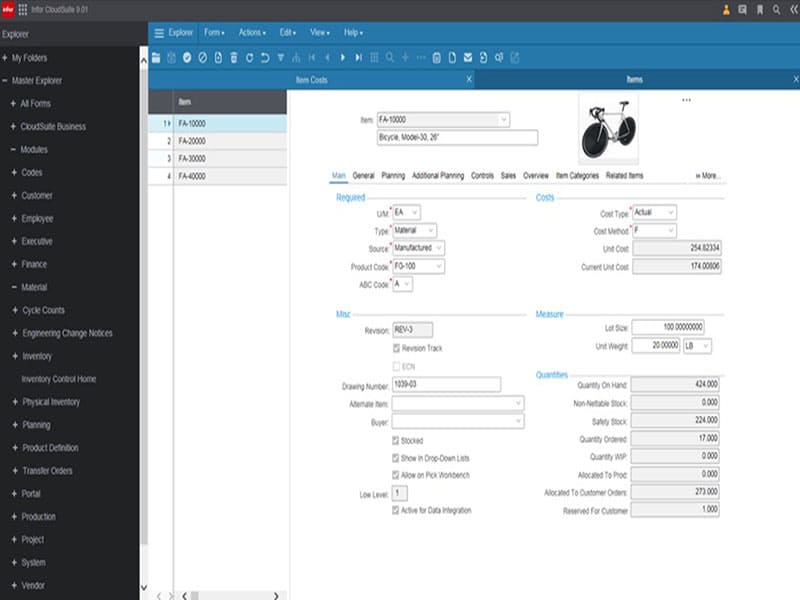Open the Product Code dropdown
The height and width of the screenshot is (600, 800).
pos(418,266)
